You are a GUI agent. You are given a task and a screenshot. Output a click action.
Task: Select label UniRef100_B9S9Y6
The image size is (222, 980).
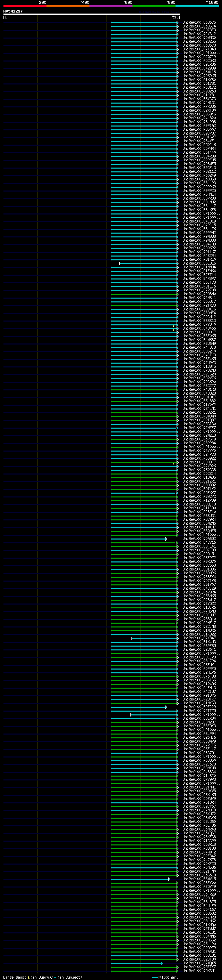point(199,114)
